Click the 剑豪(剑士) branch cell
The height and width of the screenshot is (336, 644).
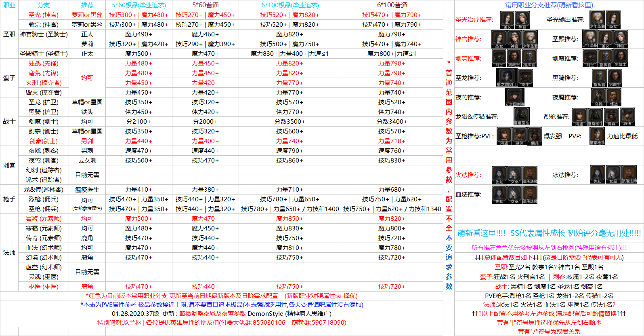tap(44, 141)
